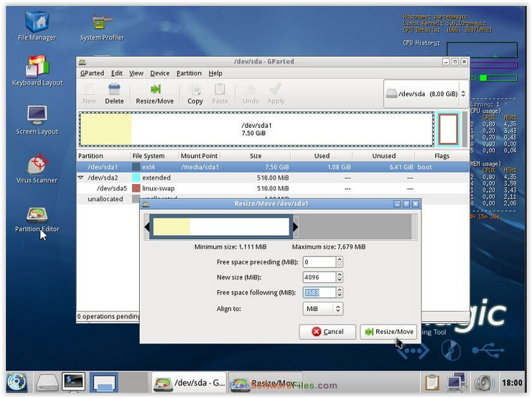Click the Paste toolbar icon
Screen dimensions: 532x398
(x=220, y=94)
